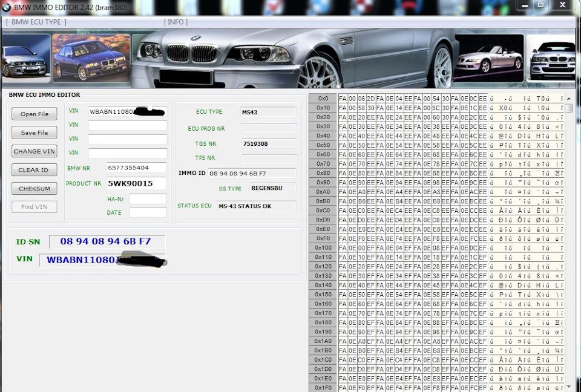Click the CHANGE VIN button
The width and height of the screenshot is (581, 392).
tap(34, 151)
